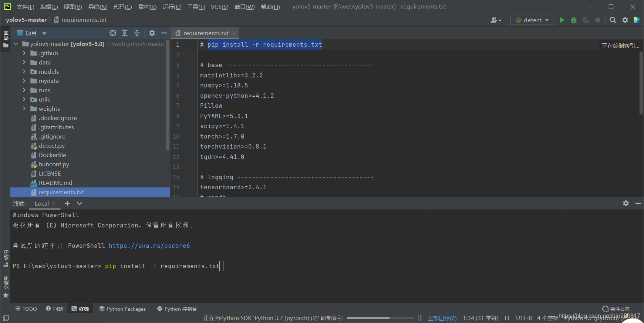This screenshot has height=323, width=644.
Task: Close the requirements.txt editor tab
Action: [234, 33]
